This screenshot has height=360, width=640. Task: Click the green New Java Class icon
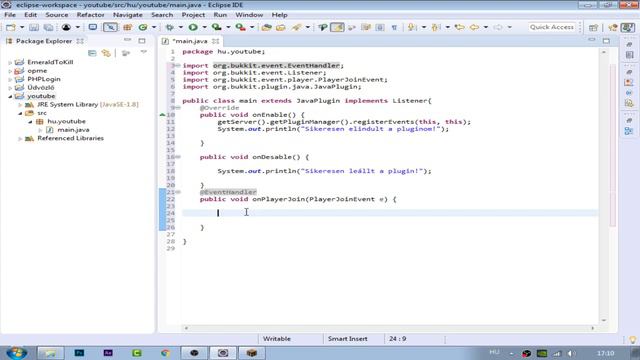143,27
